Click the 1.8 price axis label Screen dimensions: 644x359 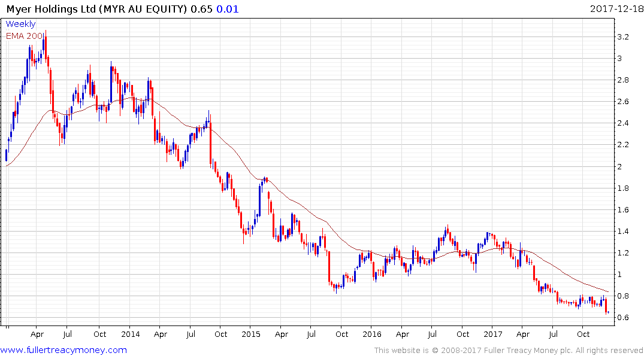(x=622, y=188)
